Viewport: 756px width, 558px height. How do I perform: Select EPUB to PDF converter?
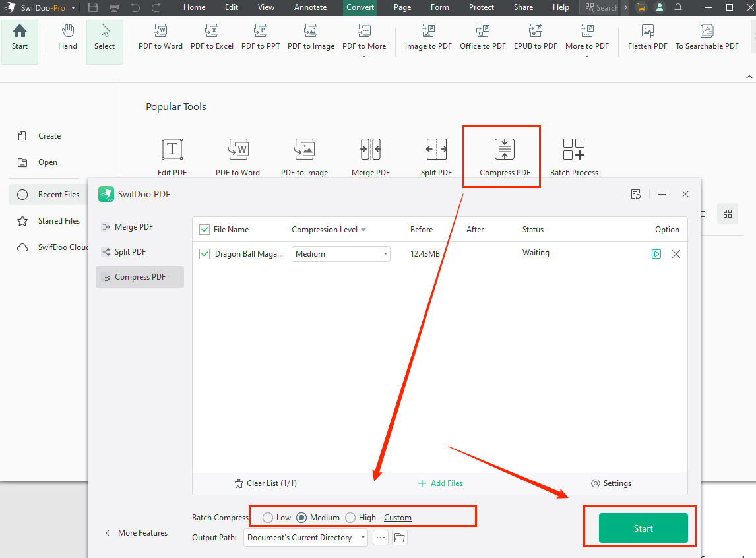[x=535, y=38]
